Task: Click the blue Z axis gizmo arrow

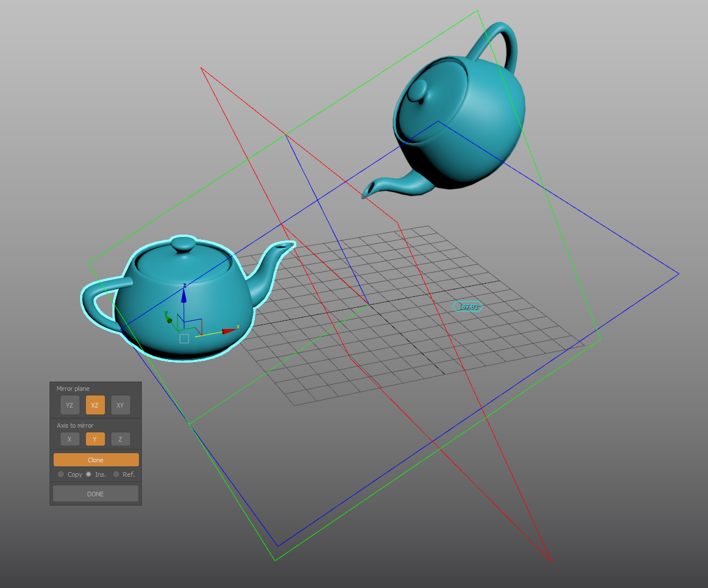Action: coord(184,296)
